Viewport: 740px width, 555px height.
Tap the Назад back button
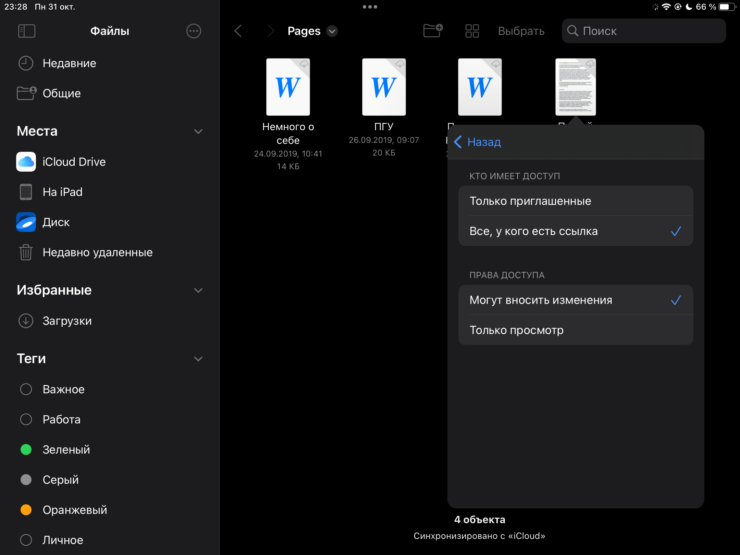pyautogui.click(x=478, y=142)
